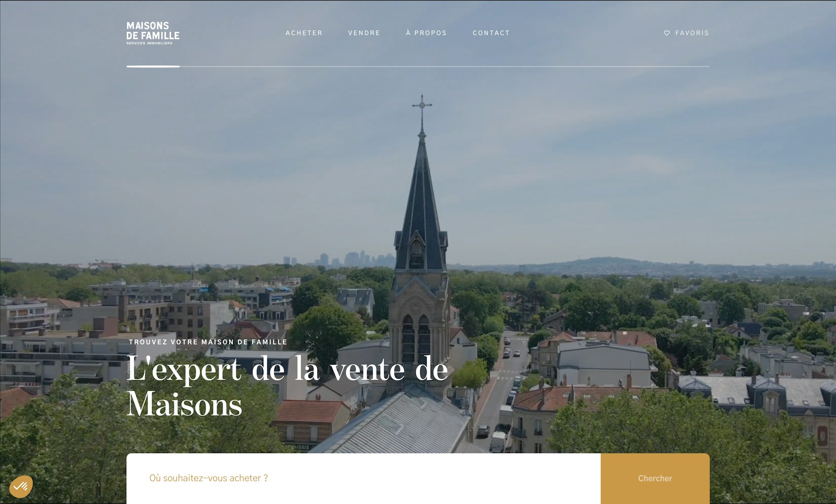Open the Acheter menu item

[x=304, y=33]
